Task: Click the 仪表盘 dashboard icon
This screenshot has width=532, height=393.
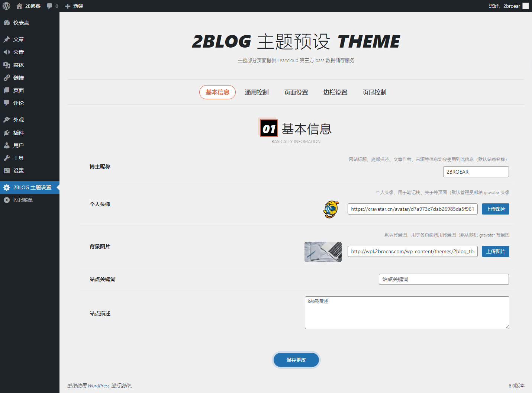Action: tap(7, 23)
